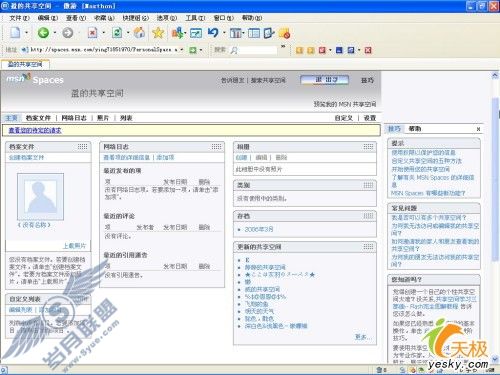Click the external tools icon beside the star

pos(178,33)
